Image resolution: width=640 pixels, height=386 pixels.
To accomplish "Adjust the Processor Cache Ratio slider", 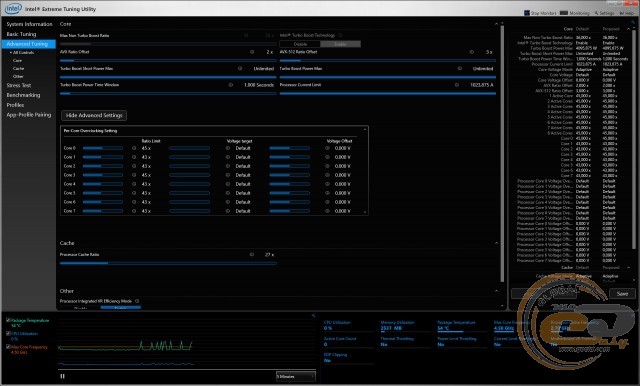I will (x=168, y=263).
